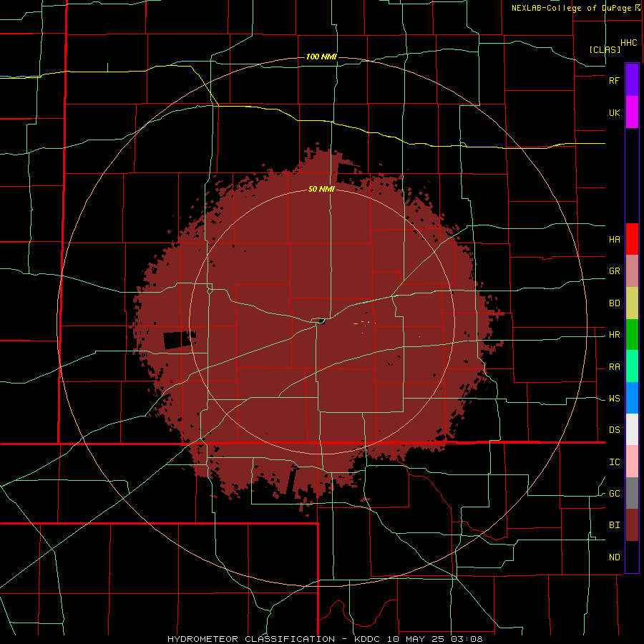Click the RF purple legend color block
Viewport: 644px width, 644px height.
click(x=632, y=80)
